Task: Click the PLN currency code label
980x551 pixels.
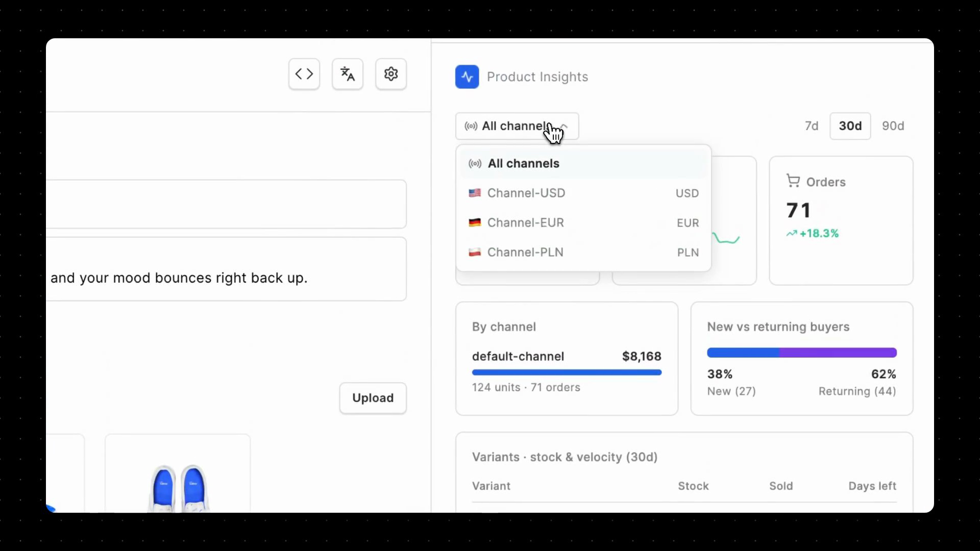Action: pos(688,253)
